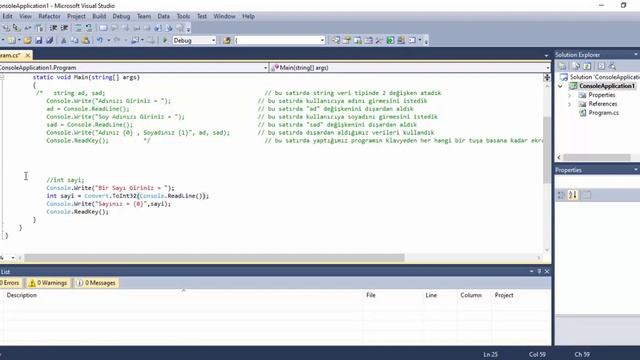The height and width of the screenshot is (360, 640).
Task: Click the Open File folder icon
Action: [27, 40]
